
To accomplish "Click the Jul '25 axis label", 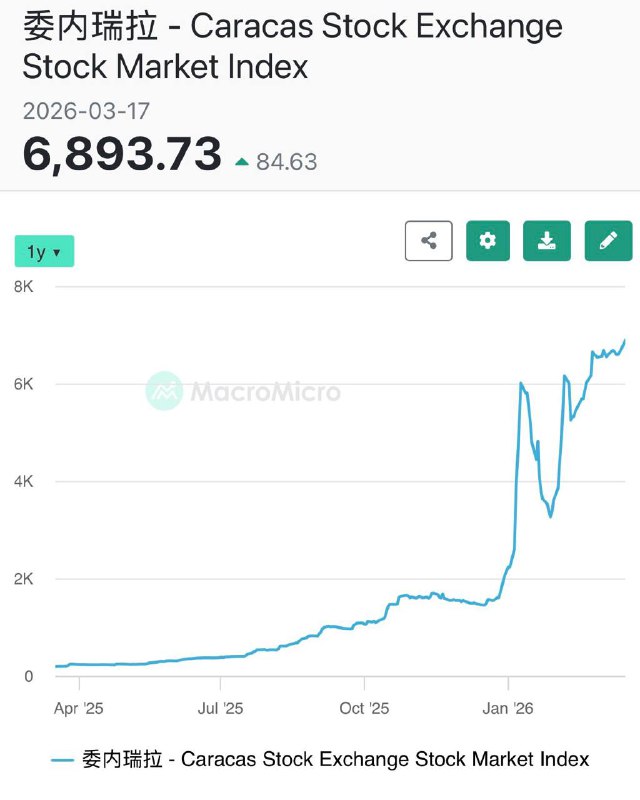I will (x=221, y=709).
